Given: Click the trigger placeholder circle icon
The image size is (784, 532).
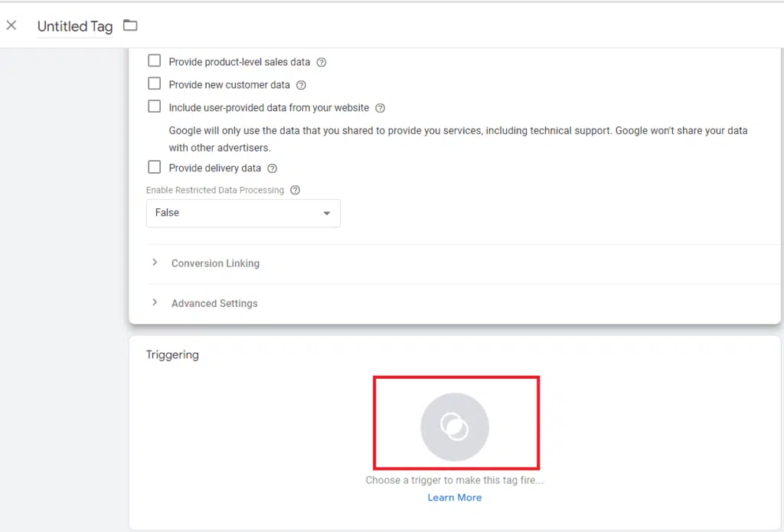Looking at the screenshot, I should pos(455,426).
